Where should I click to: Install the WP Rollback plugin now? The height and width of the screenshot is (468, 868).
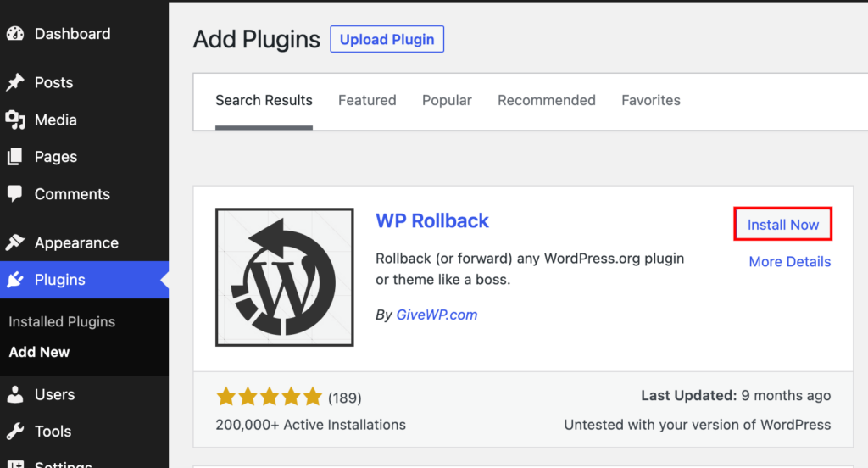coord(782,225)
